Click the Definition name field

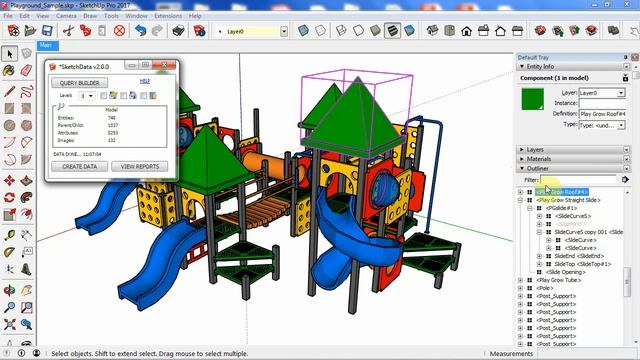tap(602, 114)
